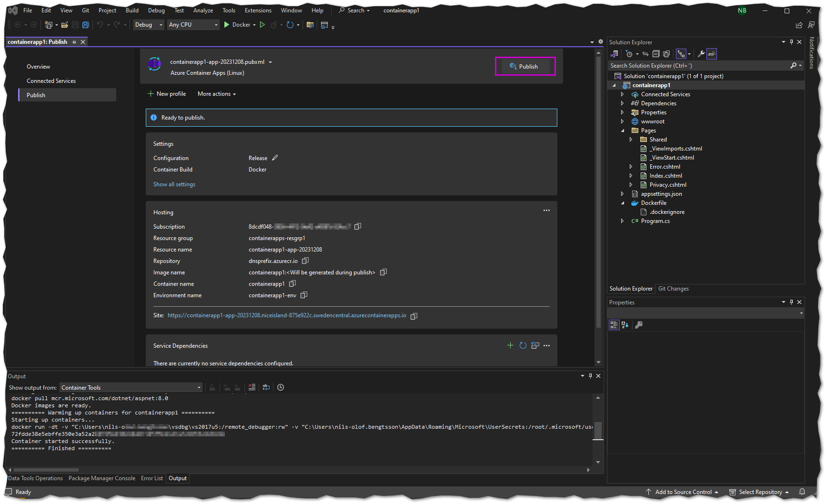
Task: Click the New Project toolbar icon
Action: [49, 25]
